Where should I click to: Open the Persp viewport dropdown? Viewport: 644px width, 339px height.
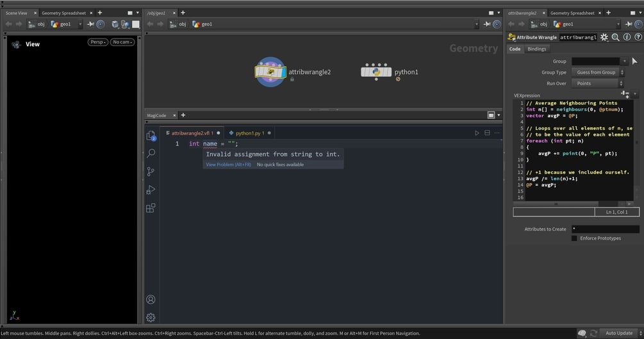point(98,42)
